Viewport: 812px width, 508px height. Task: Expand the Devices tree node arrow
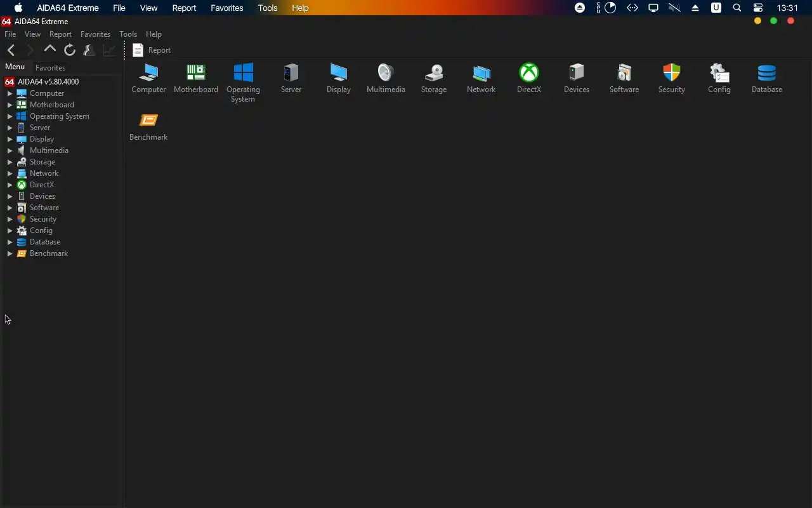tap(10, 196)
